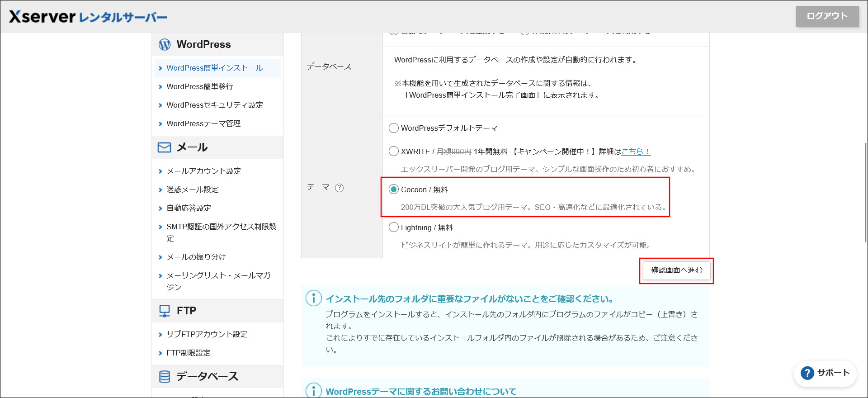Select the Cocoon / 無料 radio button

tap(394, 189)
